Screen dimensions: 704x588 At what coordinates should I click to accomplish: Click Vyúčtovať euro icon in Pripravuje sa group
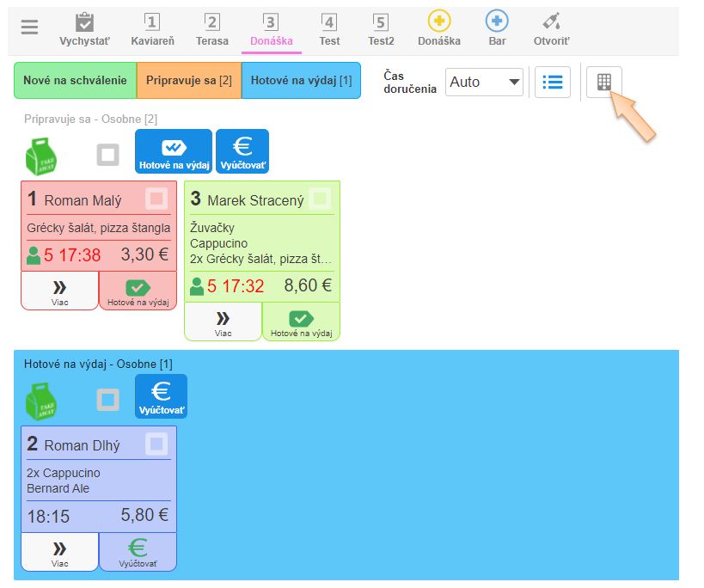[x=242, y=150]
